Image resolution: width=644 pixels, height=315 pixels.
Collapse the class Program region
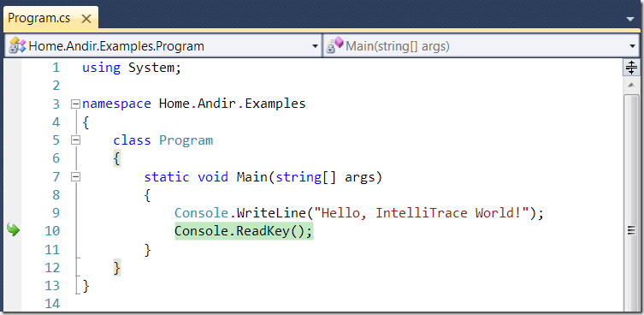tap(75, 140)
